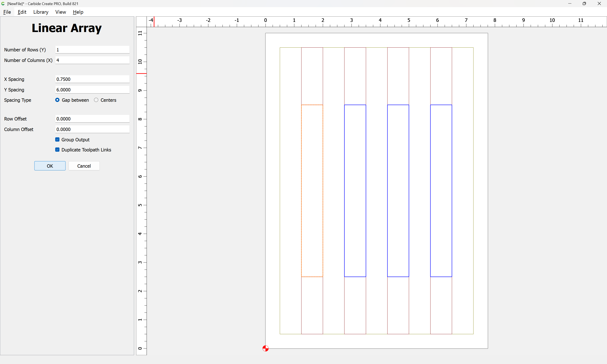Minimize the Carbide Create window
The height and width of the screenshot is (364, 607).
569,3
